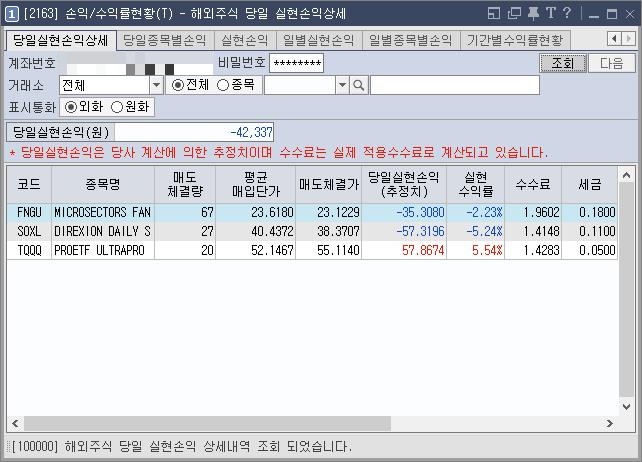Click the vertical scrollbar down arrow
Viewport: 642px width, 462px height.
[x=626, y=406]
